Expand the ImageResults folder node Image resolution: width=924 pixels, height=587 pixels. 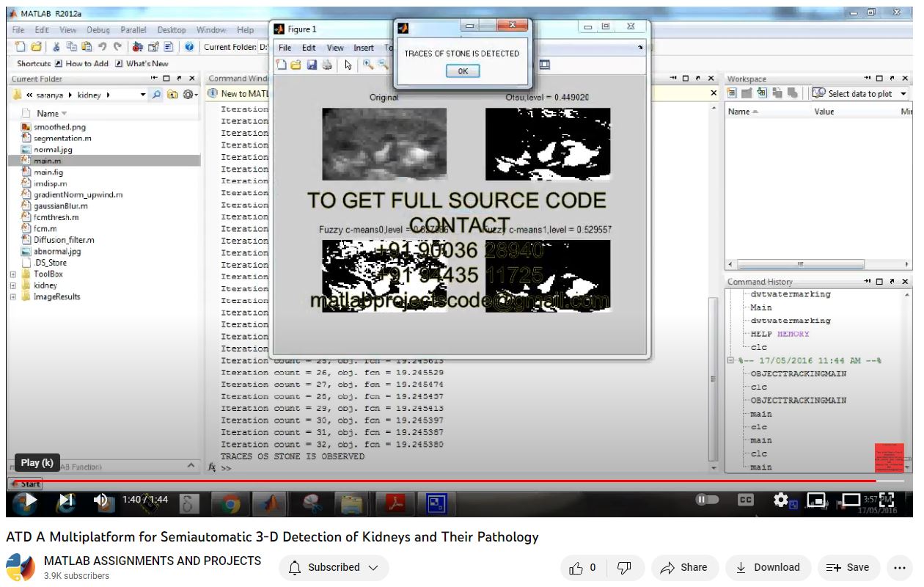pos(12,297)
